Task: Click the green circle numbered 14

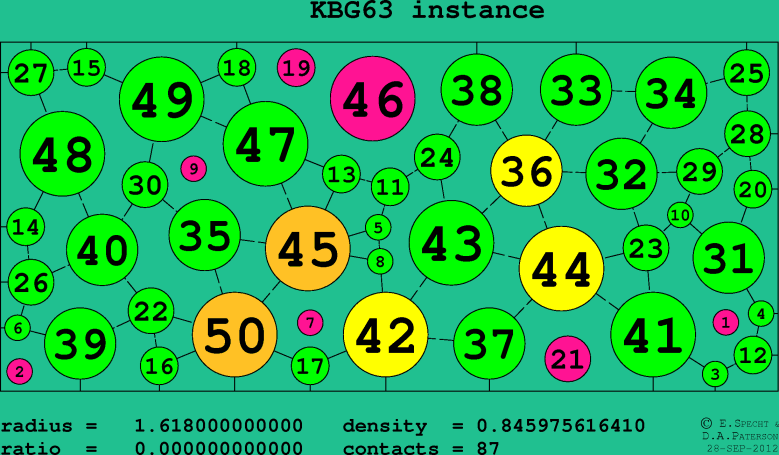Action: pyautogui.click(x=26, y=227)
